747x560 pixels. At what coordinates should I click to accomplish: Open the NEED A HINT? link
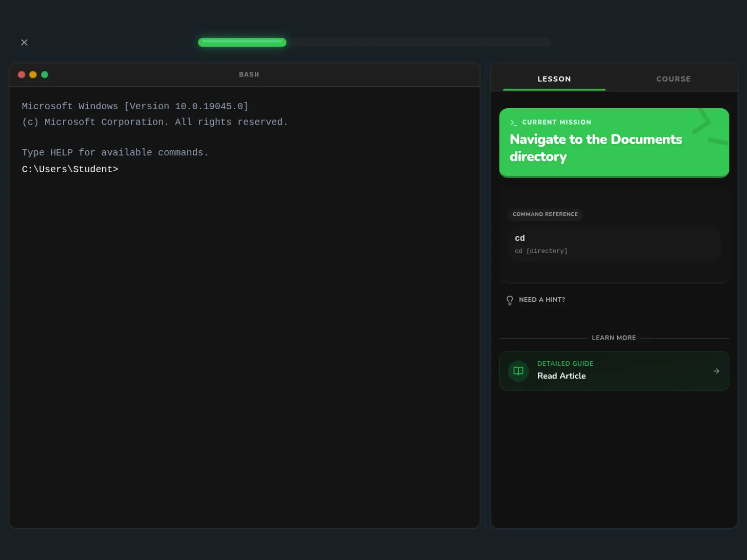tap(542, 300)
